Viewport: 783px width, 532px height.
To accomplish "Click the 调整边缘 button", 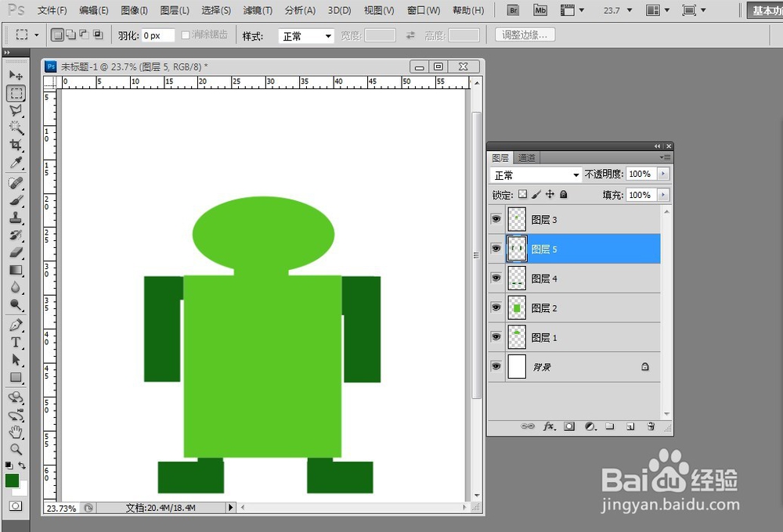I will (525, 35).
